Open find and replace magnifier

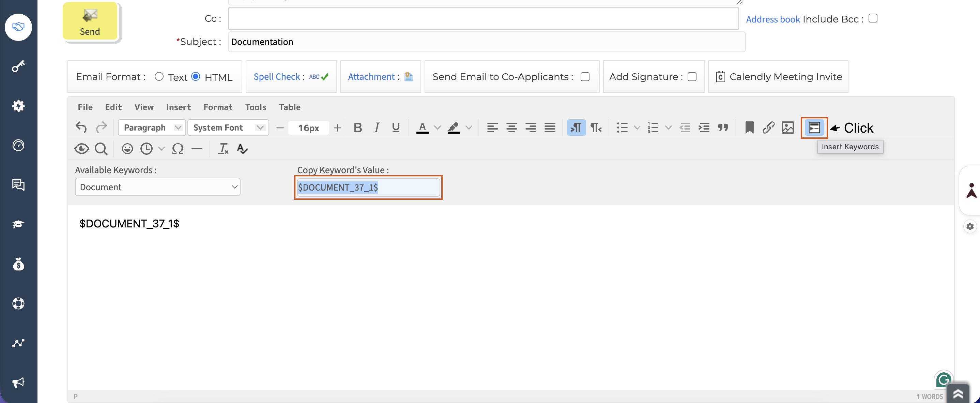[x=101, y=149]
